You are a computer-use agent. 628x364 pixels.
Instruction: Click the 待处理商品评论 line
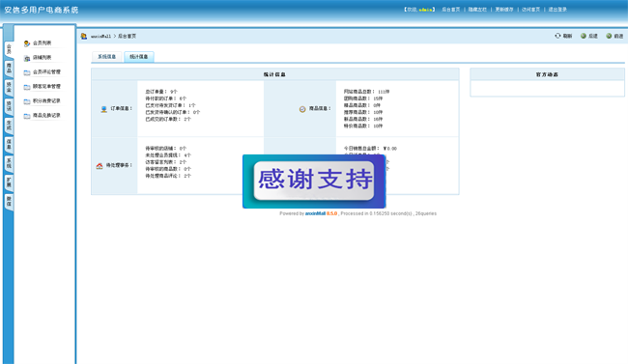[x=168, y=176]
